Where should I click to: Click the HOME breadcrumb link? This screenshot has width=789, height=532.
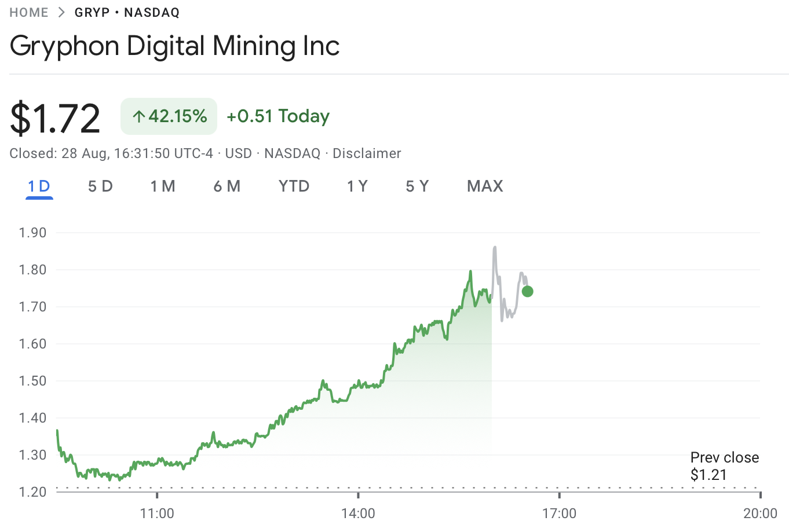28,12
